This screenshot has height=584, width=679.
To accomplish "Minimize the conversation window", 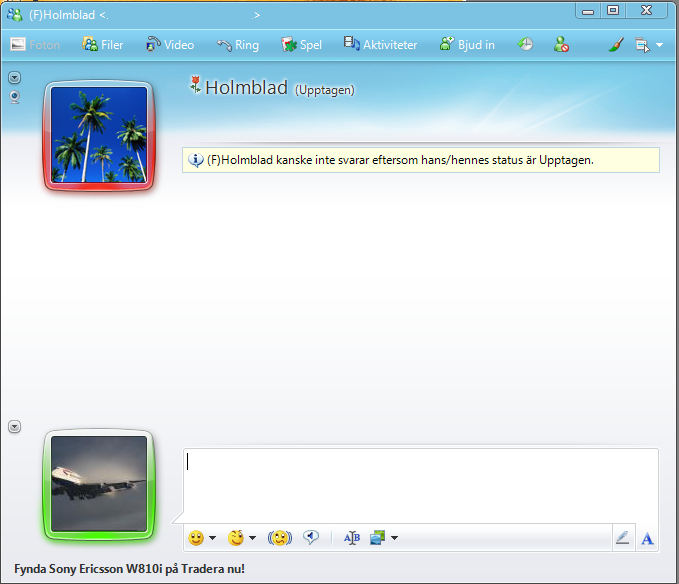I will [588, 10].
